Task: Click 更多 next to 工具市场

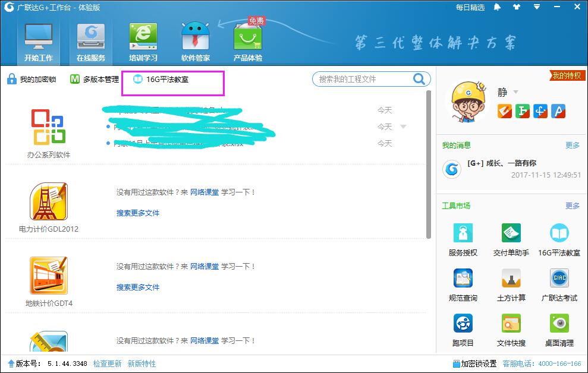Action: point(573,206)
